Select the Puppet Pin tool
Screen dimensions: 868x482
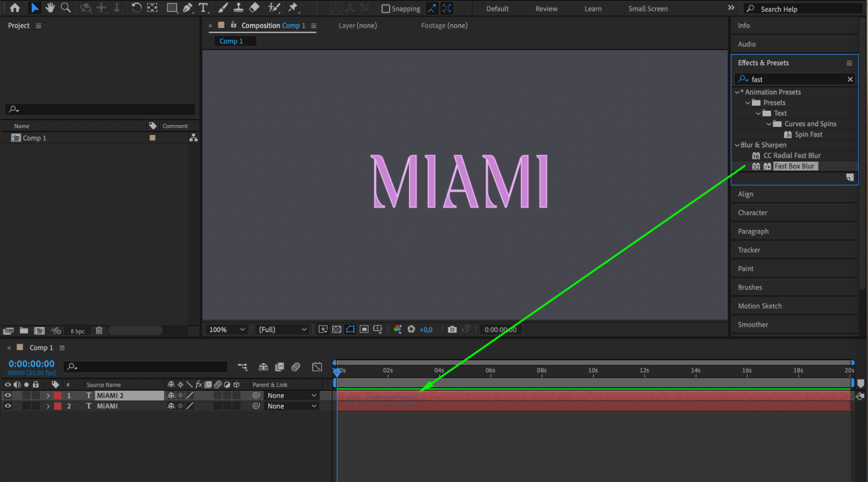click(293, 7)
